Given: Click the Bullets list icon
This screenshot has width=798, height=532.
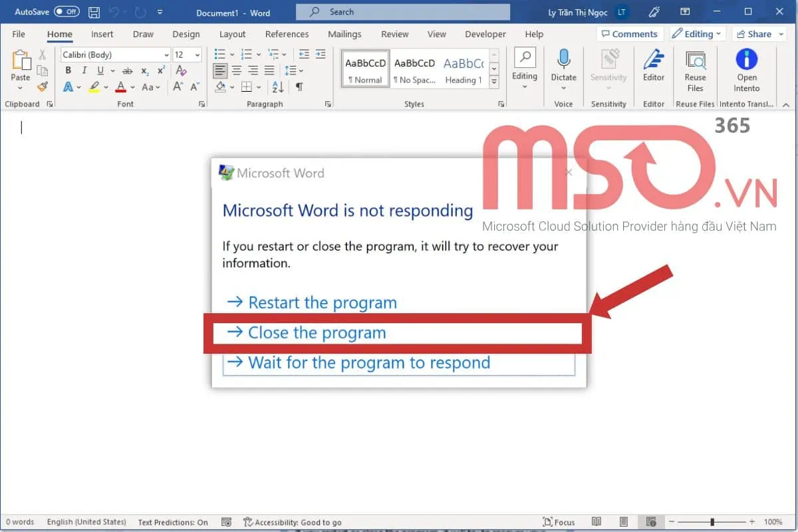Looking at the screenshot, I should point(219,55).
